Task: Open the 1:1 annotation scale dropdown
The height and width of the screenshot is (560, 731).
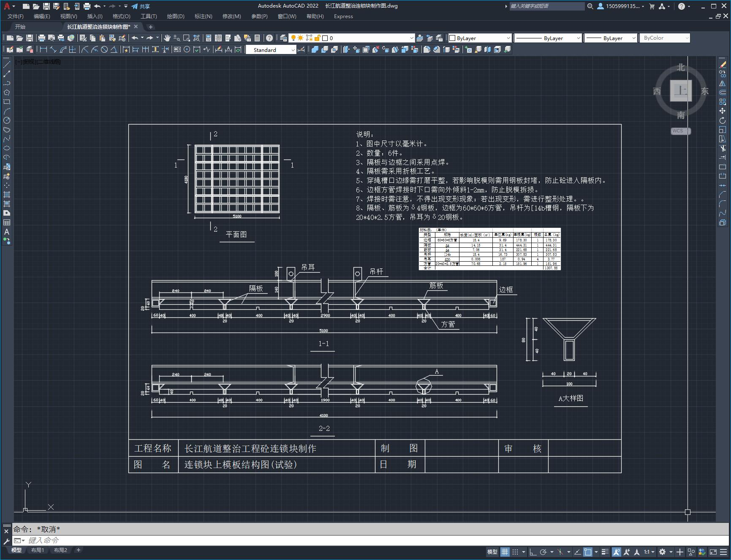Action: (649, 552)
